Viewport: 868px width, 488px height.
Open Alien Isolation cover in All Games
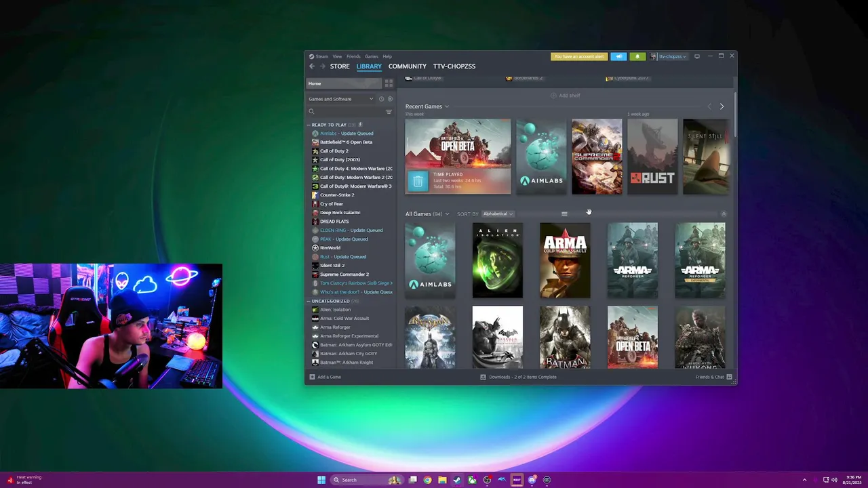pyautogui.click(x=498, y=260)
